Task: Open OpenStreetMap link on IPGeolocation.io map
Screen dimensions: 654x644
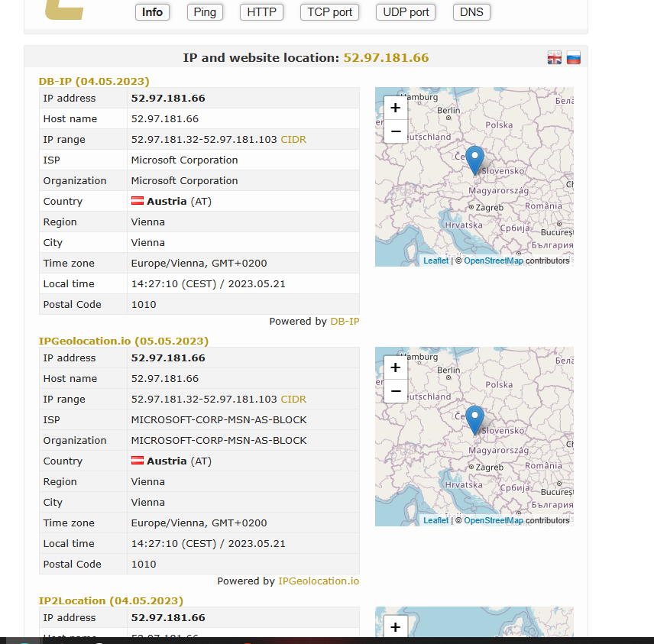Action: tap(494, 520)
